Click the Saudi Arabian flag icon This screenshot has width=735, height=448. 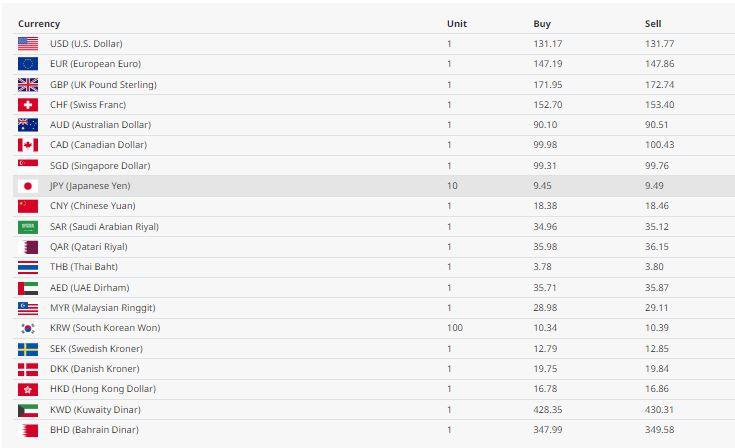(28, 227)
